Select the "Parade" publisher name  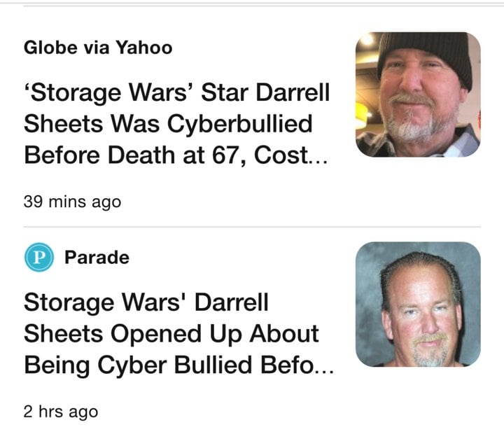[97, 257]
